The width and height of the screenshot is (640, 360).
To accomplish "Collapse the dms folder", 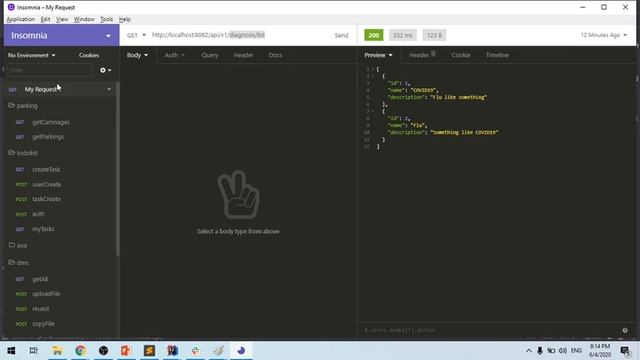I will (x=19, y=262).
